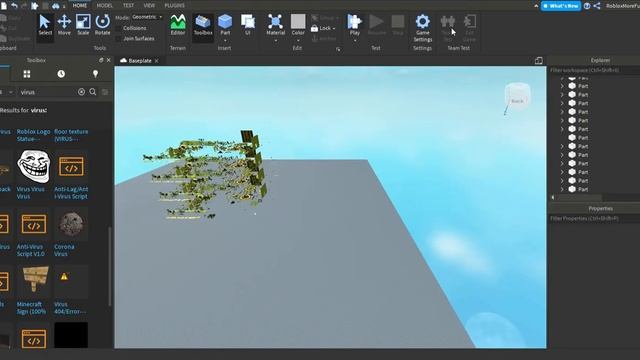Close the Baseplate tab

coord(156,60)
